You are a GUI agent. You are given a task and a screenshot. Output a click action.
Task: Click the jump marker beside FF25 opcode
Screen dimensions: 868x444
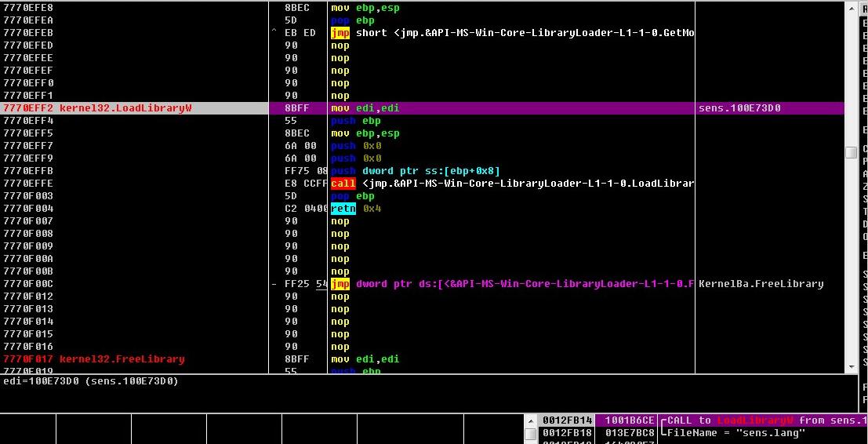click(x=274, y=284)
